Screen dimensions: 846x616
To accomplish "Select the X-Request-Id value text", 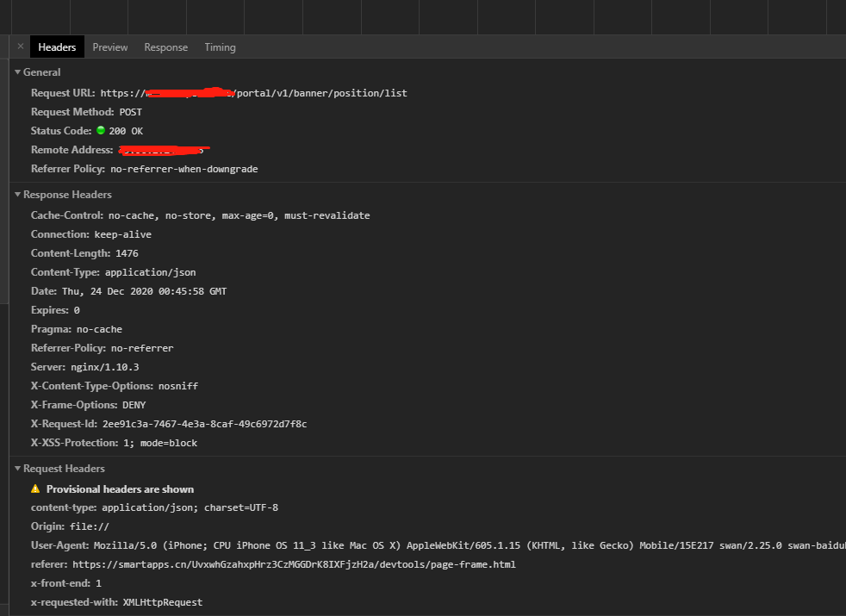I will click(x=204, y=424).
